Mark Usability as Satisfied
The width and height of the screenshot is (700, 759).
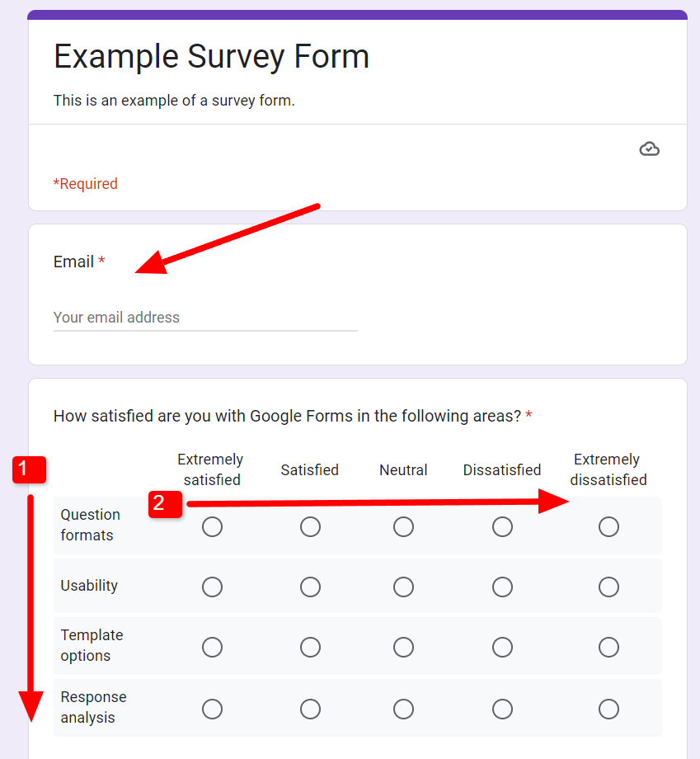pos(310,587)
